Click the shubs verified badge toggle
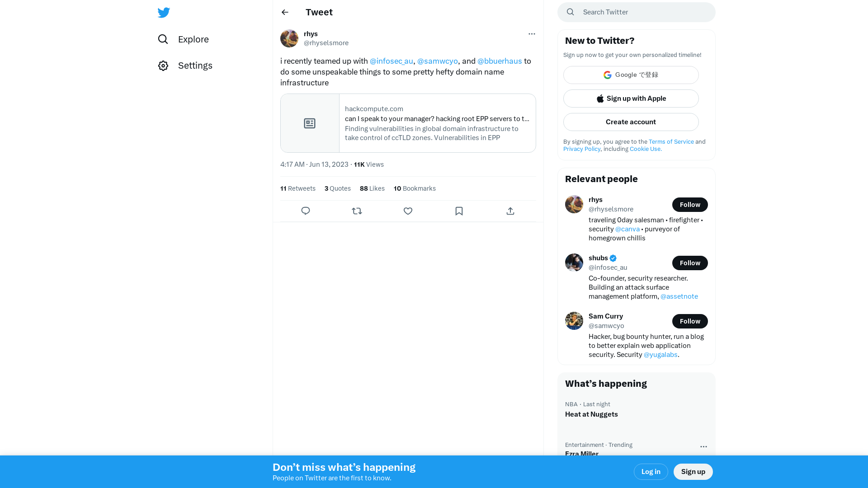 pos(613,258)
